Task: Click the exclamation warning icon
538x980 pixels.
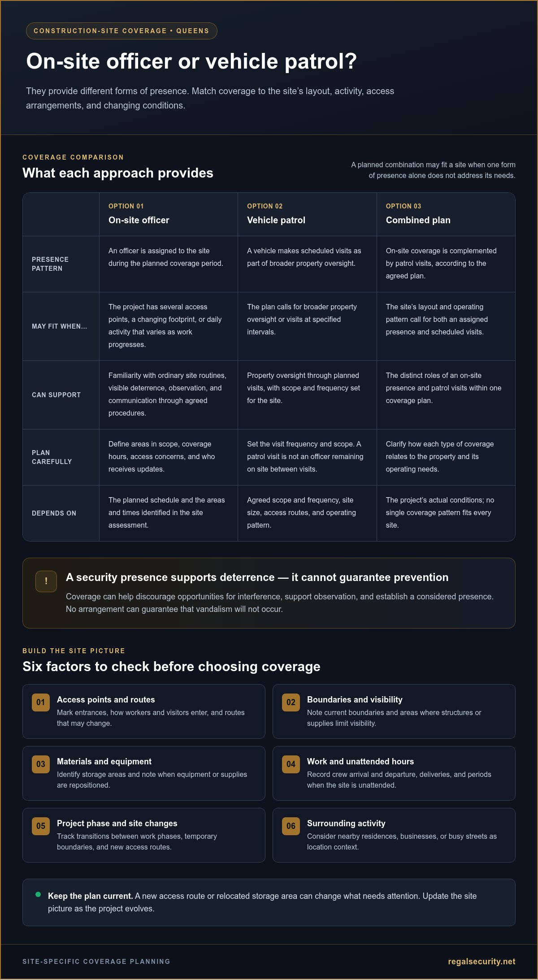Action: point(46,581)
